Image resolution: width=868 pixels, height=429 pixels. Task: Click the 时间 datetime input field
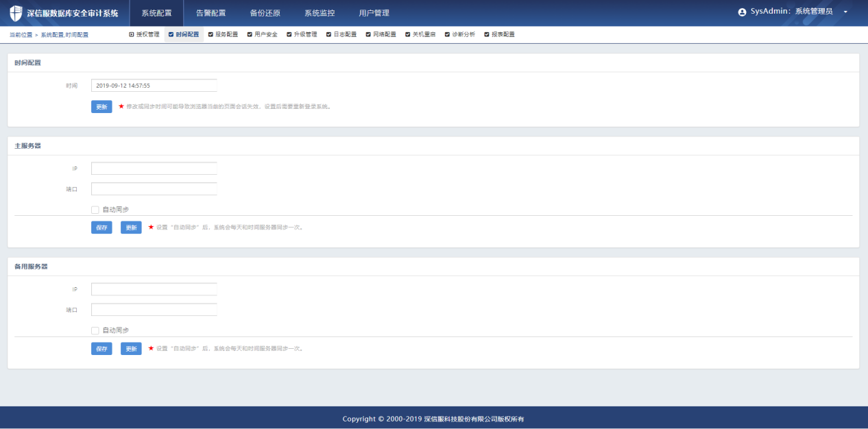[154, 86]
